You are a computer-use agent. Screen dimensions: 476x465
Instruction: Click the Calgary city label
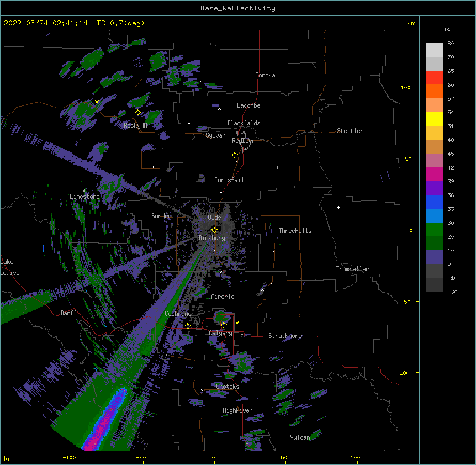220,333
